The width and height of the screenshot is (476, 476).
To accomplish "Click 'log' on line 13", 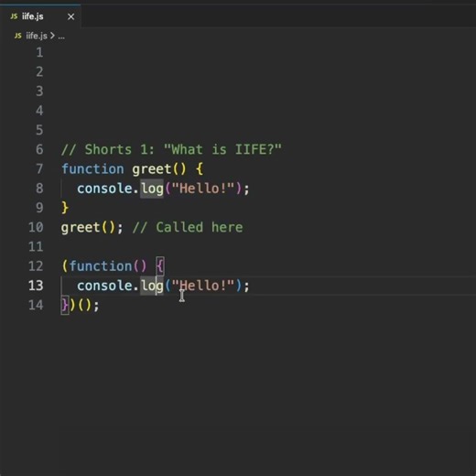I will (152, 287).
